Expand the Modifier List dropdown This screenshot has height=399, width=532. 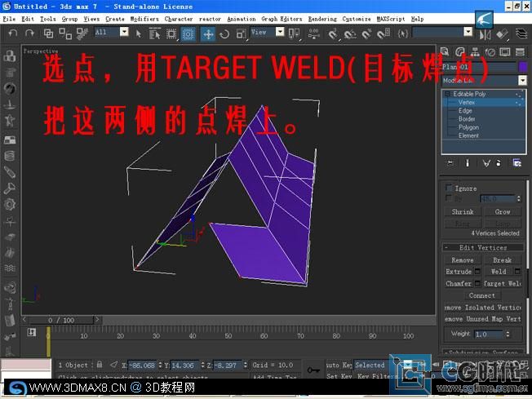(522, 81)
